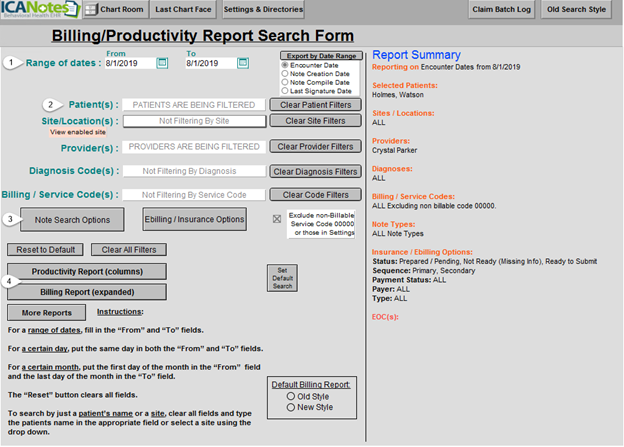
Task: Run the Productivity Report (columns)
Action: pos(86,271)
